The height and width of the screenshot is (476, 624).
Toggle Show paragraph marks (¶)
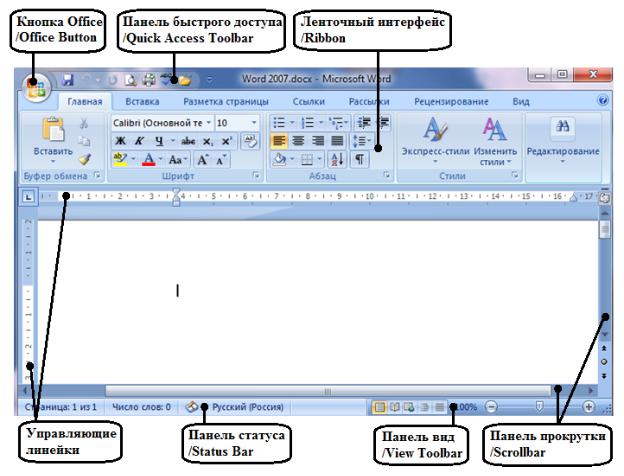pos(360,160)
